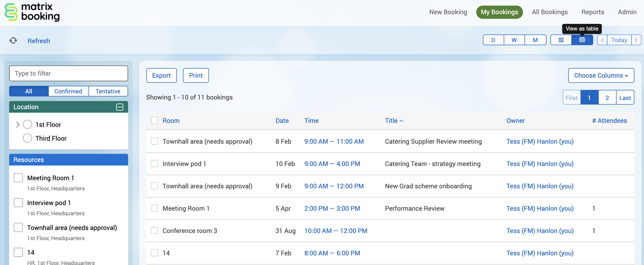Click the Matrix Booking logo
Image resolution: width=644 pixels, height=265 pixels.
(32, 12)
